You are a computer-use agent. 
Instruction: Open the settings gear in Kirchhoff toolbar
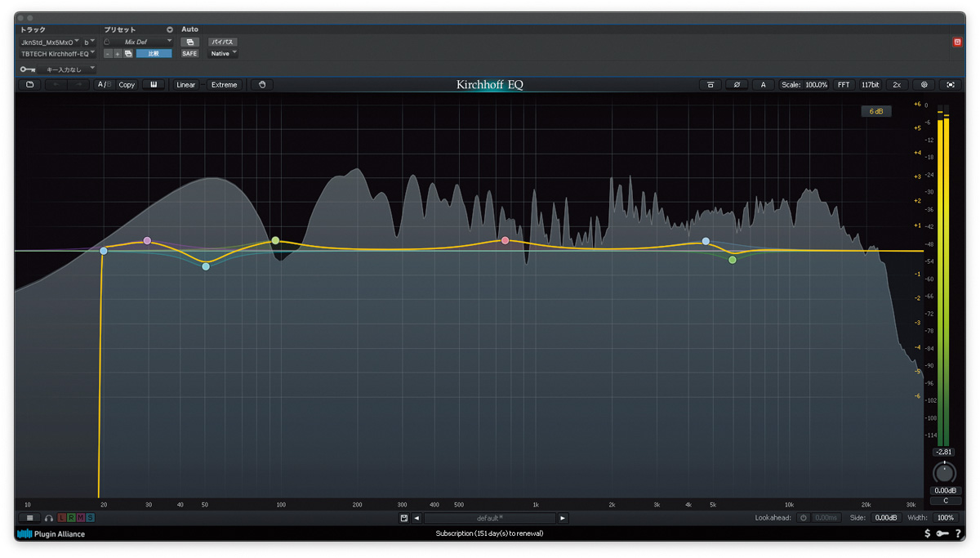924,85
